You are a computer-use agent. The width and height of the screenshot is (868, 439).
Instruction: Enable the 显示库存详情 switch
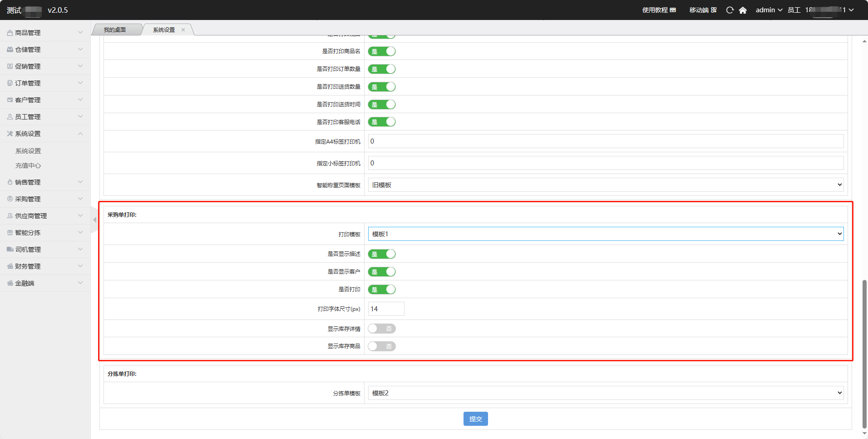pyautogui.click(x=381, y=329)
